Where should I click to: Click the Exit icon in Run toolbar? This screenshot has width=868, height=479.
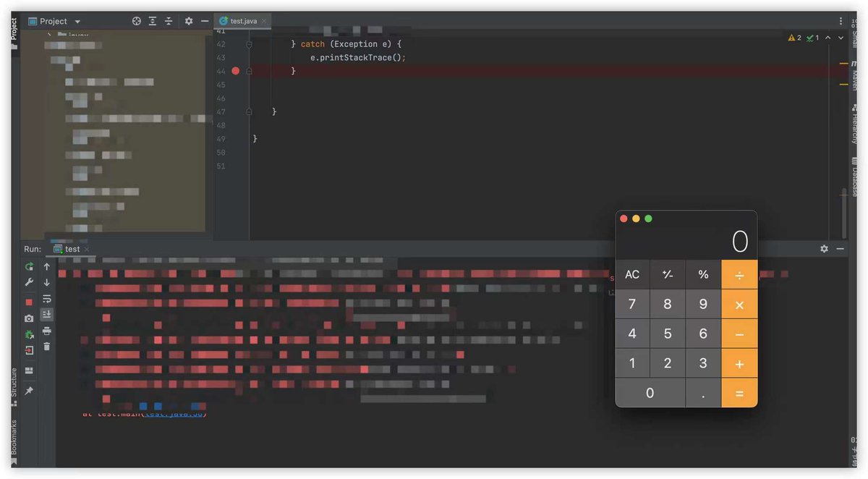[x=29, y=350]
